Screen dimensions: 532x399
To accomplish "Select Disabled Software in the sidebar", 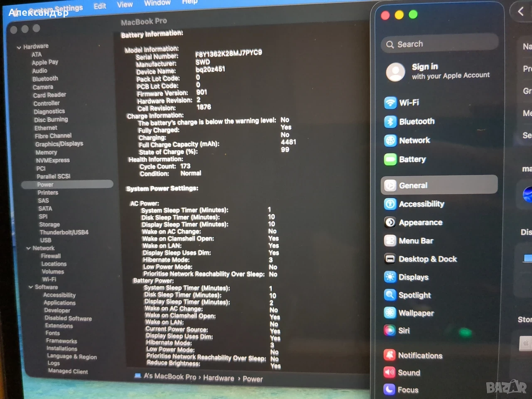I will 69,318.
